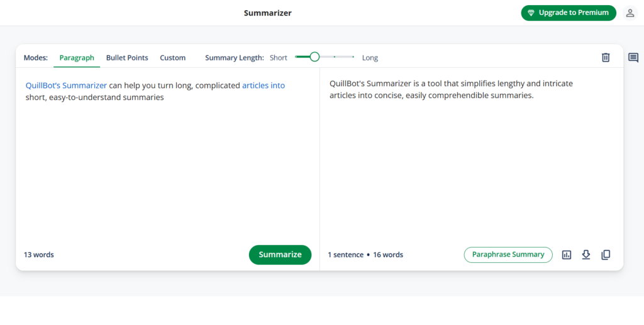Click the 'Modes:' label
Viewport: 644px width, 325px height.
click(36, 58)
